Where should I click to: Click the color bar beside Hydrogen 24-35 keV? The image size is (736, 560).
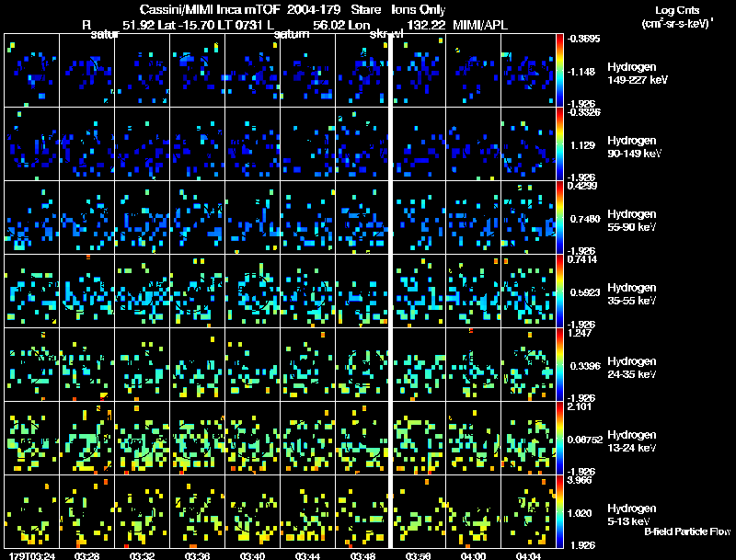[x=559, y=365]
